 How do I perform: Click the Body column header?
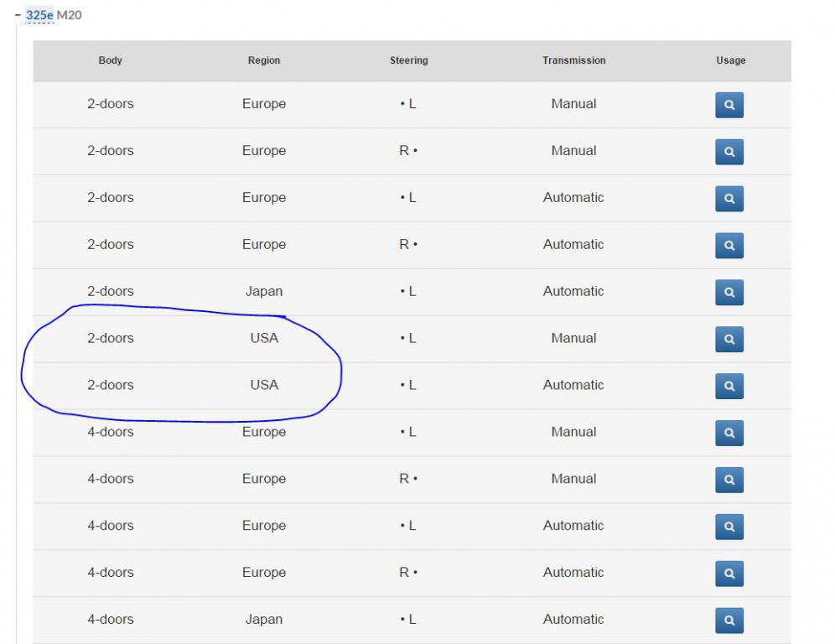coord(110,60)
